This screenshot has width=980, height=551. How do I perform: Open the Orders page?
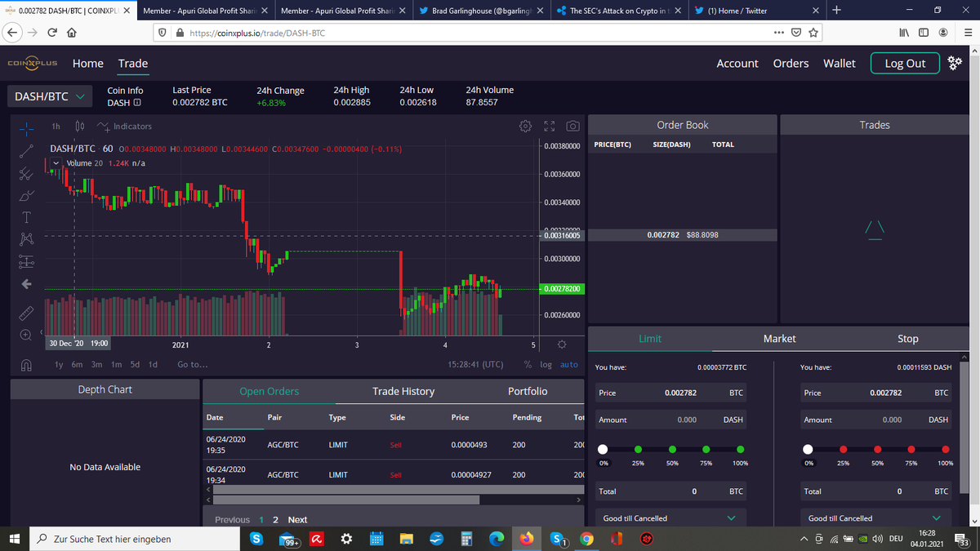[x=791, y=64]
